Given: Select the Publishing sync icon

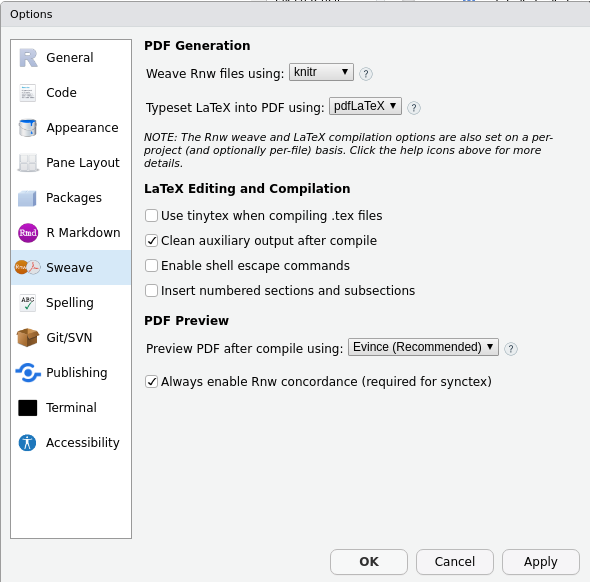Looking at the screenshot, I should [28, 372].
